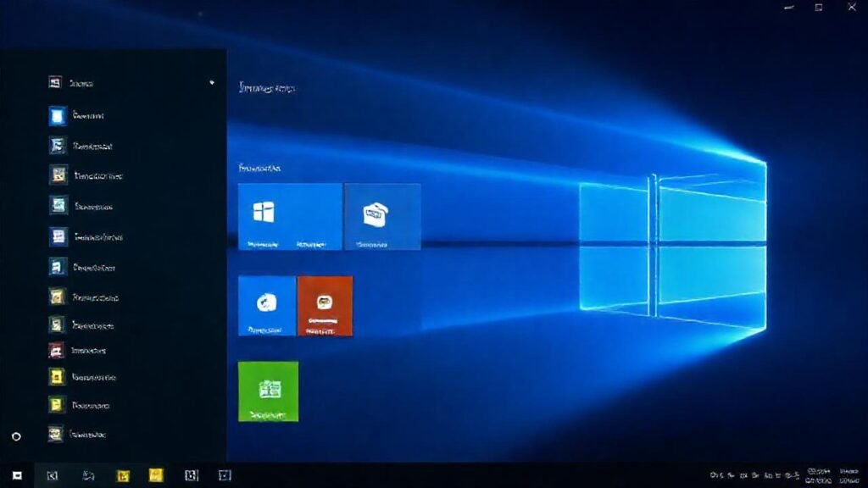
Task: Click the blue app icon second in the list
Action: pos(58,115)
